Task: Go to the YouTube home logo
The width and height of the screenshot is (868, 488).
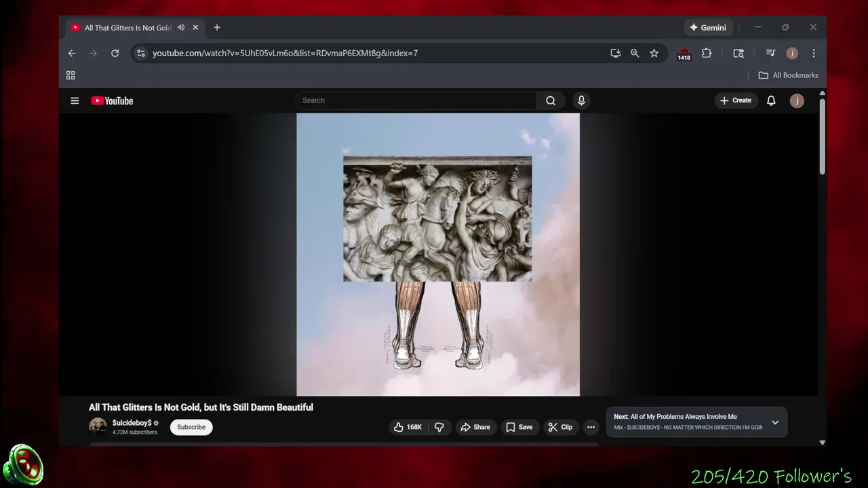Action: tap(112, 100)
